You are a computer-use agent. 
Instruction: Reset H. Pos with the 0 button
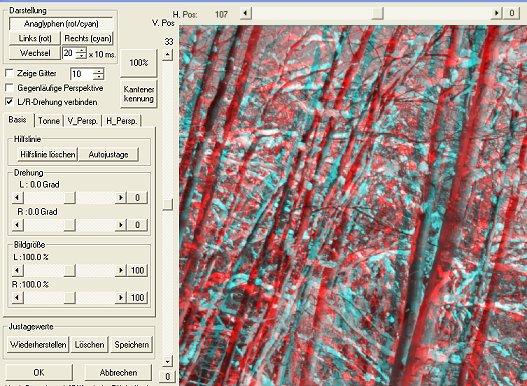click(x=512, y=13)
